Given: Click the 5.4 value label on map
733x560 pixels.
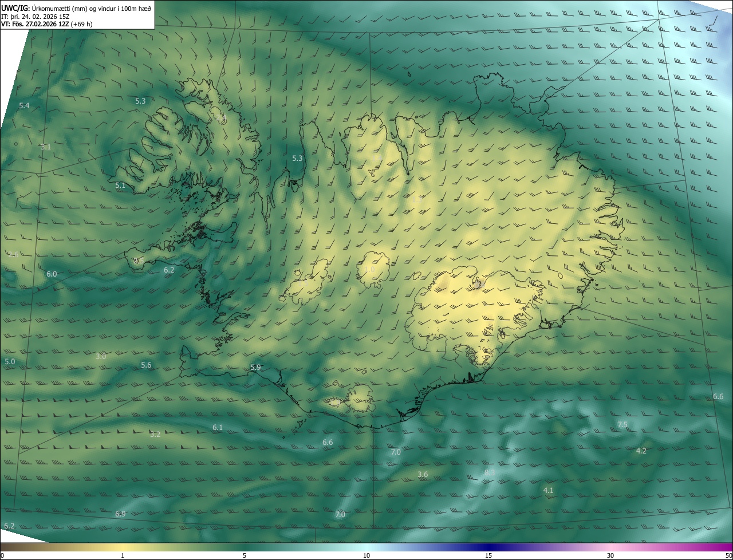Looking at the screenshot, I should pos(24,106).
